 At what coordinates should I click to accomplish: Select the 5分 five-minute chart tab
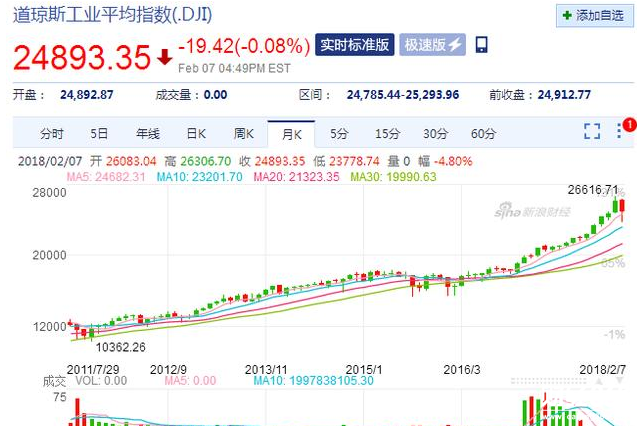point(339,133)
